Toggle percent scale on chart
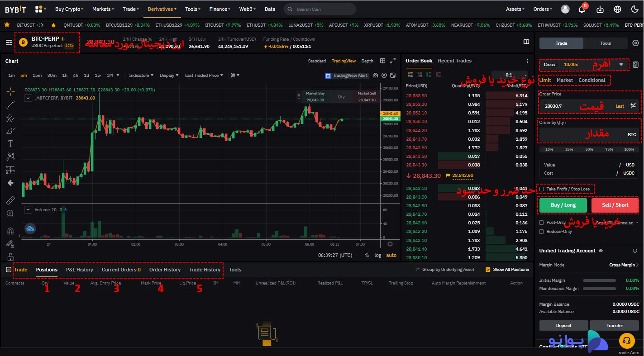The height and width of the screenshot is (356, 644). (x=367, y=255)
